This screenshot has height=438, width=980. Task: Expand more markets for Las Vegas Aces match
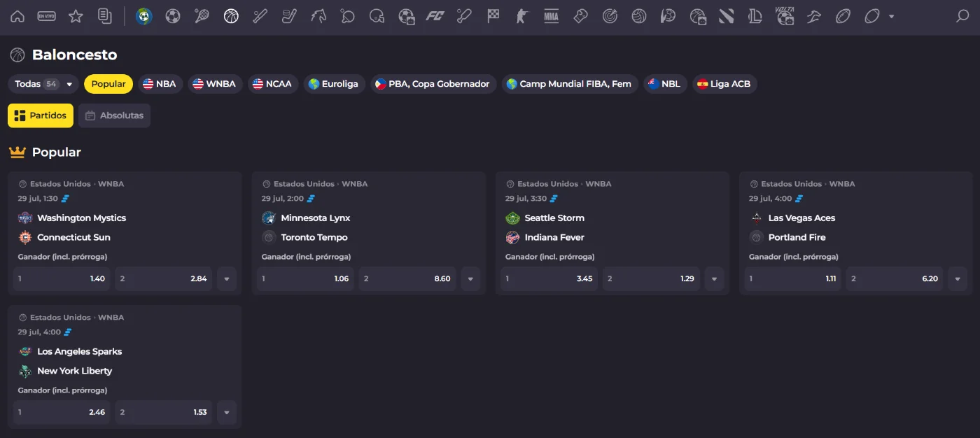click(958, 278)
